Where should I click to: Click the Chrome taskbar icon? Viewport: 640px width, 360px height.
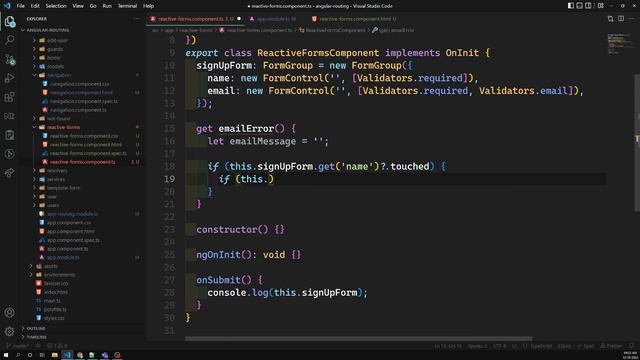(80, 355)
